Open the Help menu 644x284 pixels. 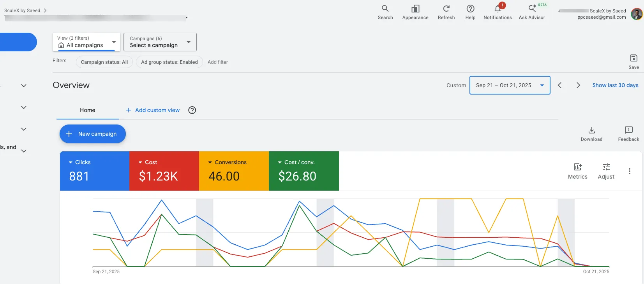coord(470,12)
